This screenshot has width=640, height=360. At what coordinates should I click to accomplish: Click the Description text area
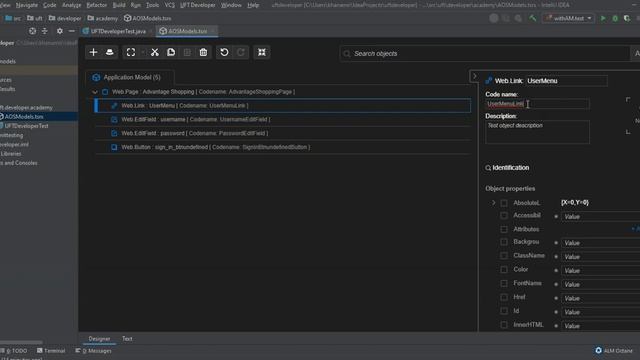(x=537, y=132)
